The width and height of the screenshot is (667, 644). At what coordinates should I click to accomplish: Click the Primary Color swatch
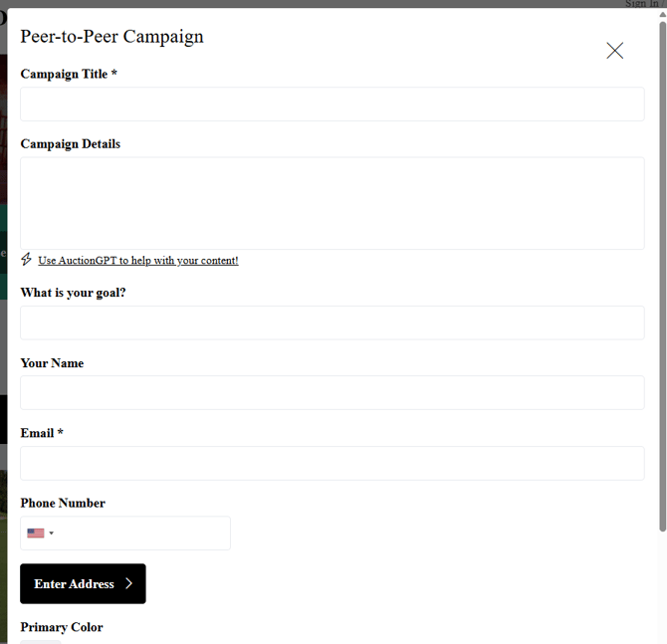41,641
